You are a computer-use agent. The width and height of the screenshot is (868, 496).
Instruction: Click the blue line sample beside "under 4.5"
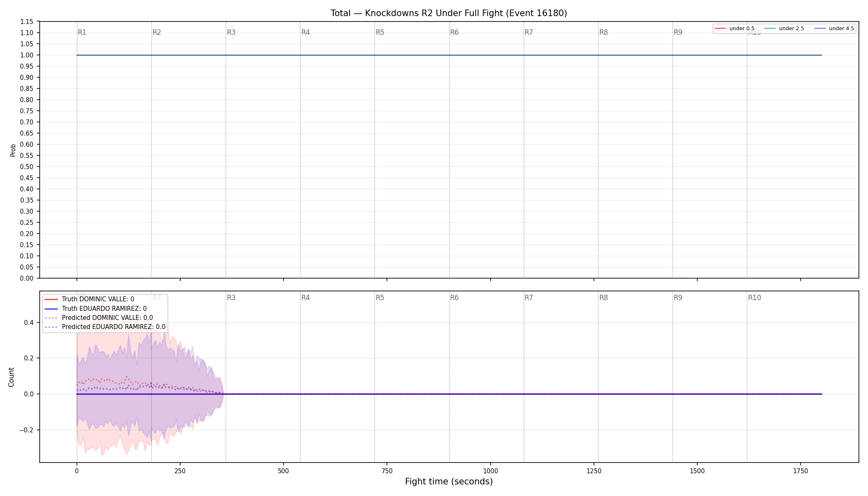click(820, 29)
